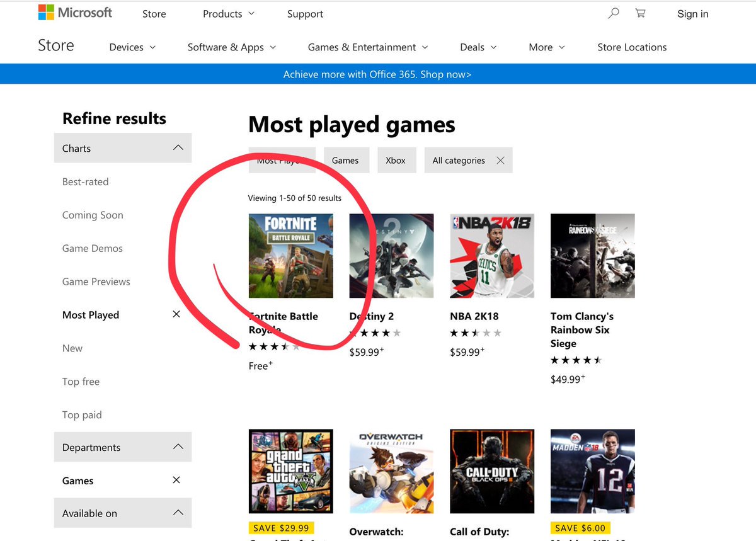This screenshot has width=756, height=541.
Task: Click Tom Clancy's Rainbow Six Siege title
Action: click(582, 329)
